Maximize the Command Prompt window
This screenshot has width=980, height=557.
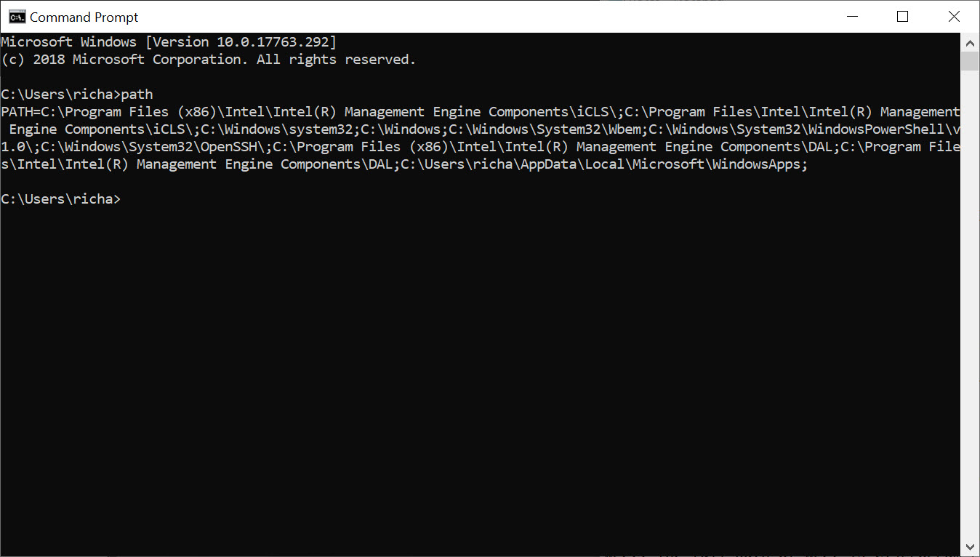[902, 16]
